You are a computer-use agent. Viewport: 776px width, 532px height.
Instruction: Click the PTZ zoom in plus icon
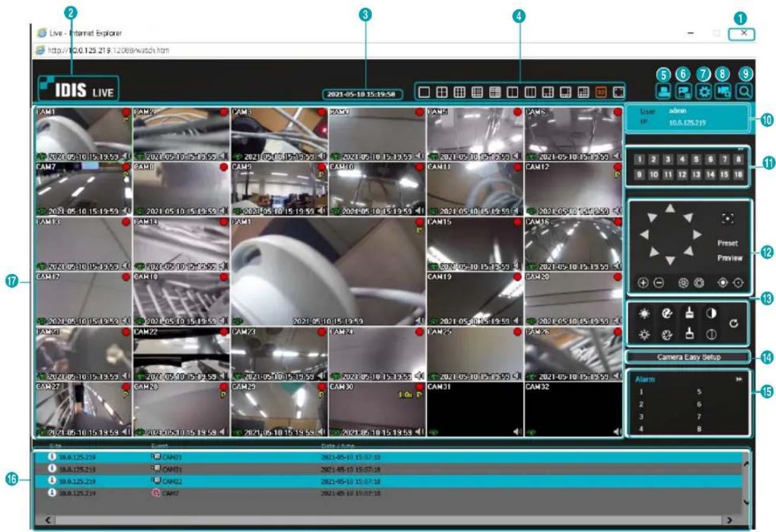click(x=643, y=283)
